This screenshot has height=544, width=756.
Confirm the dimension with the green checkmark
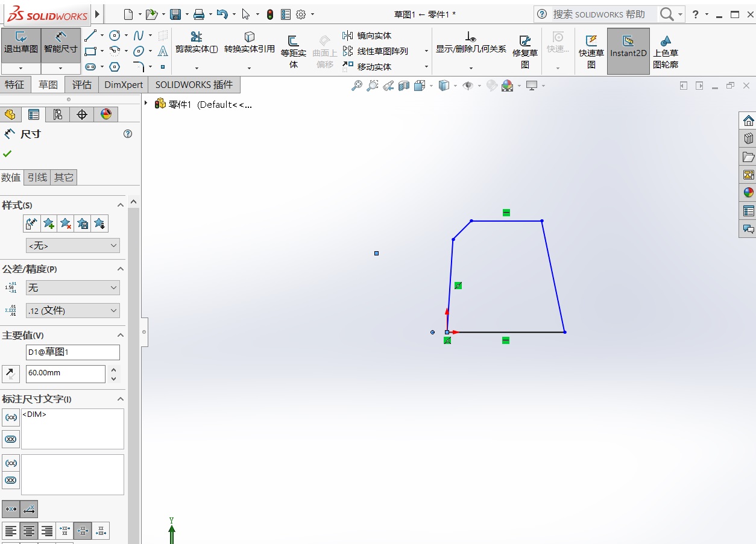click(x=7, y=154)
